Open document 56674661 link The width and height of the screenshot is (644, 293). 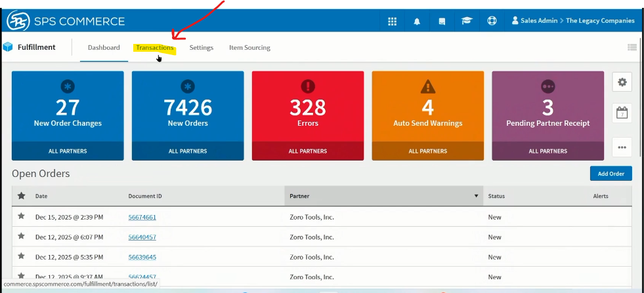[x=142, y=217]
